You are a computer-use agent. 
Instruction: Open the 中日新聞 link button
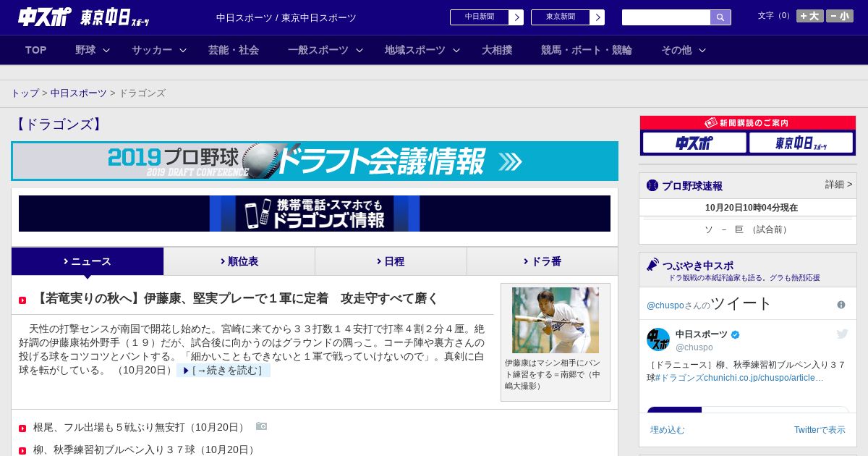pos(487,17)
